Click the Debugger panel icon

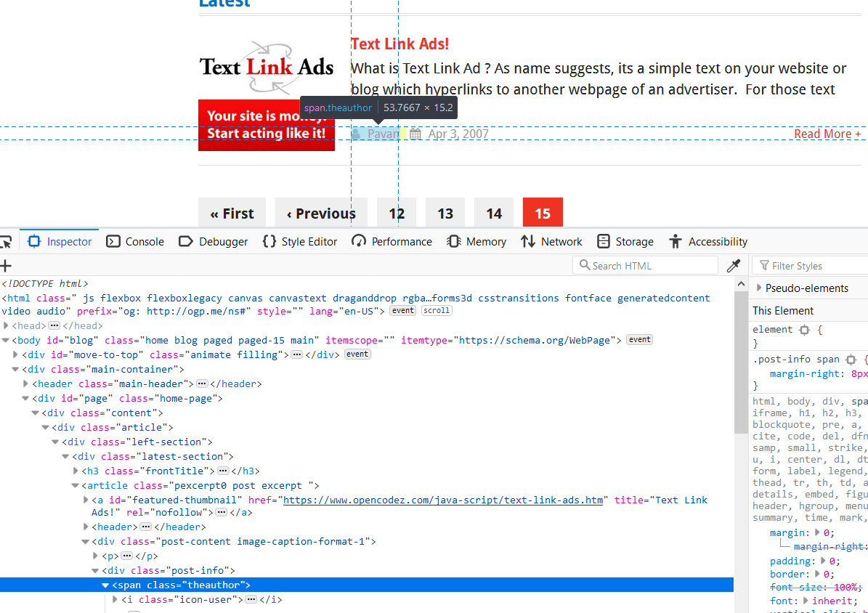click(x=186, y=241)
